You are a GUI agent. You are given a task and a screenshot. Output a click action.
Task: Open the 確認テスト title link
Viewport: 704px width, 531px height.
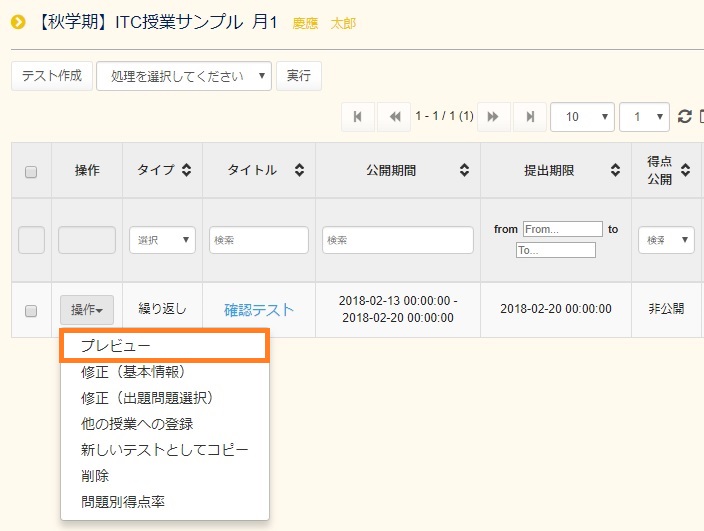coord(259,310)
